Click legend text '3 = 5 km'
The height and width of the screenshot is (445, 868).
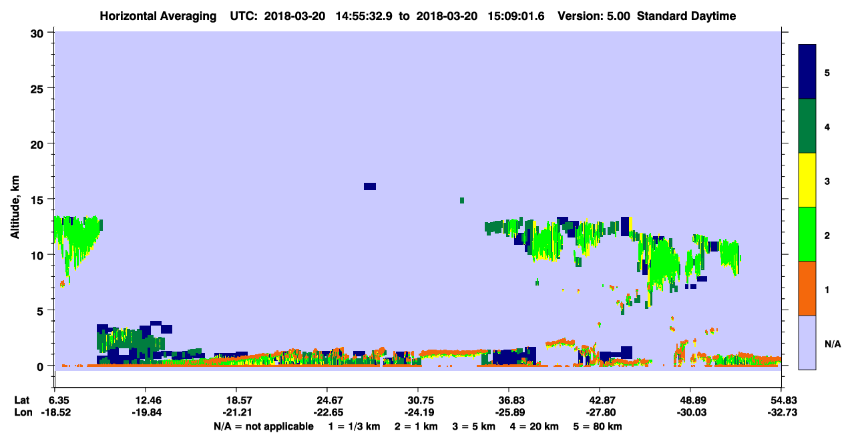pyautogui.click(x=474, y=426)
